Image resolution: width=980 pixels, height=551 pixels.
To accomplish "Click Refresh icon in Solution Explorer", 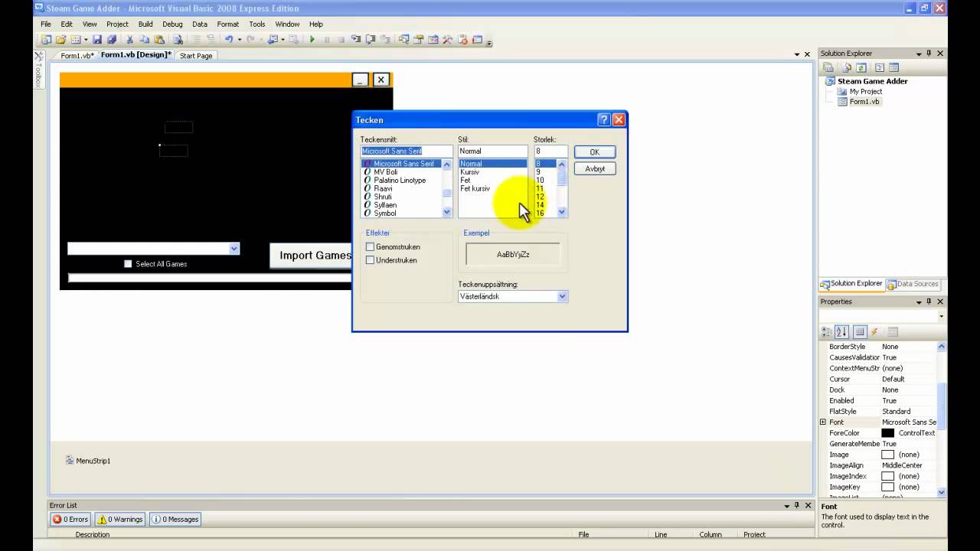I will 861,67.
